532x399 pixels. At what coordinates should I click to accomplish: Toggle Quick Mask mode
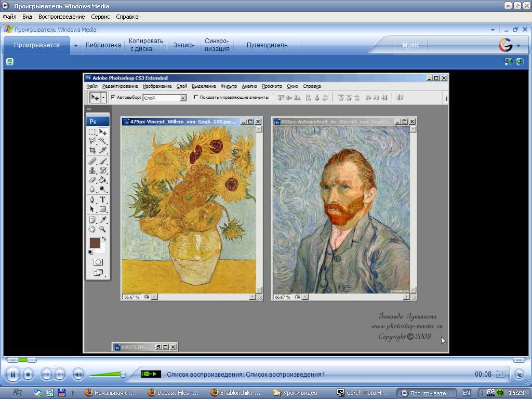point(98,262)
